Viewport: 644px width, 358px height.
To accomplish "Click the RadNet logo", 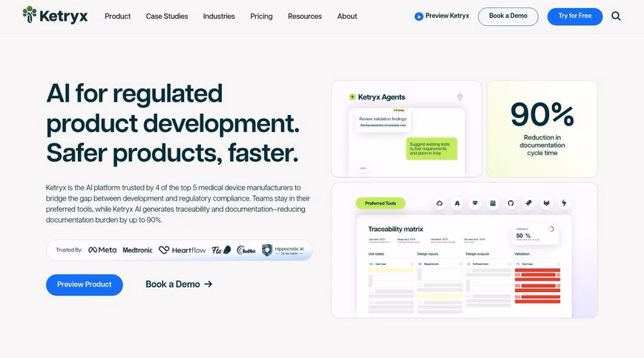I will (x=246, y=250).
